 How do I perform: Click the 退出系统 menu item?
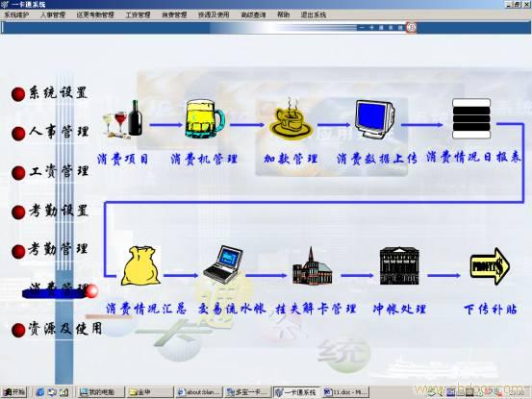(x=314, y=15)
